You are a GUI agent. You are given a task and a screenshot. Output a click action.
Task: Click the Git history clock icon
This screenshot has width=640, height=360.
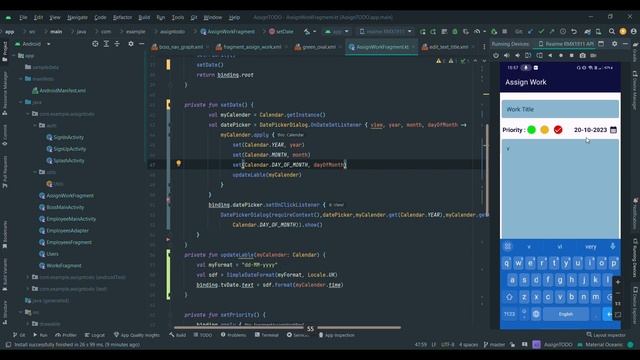[563, 31]
